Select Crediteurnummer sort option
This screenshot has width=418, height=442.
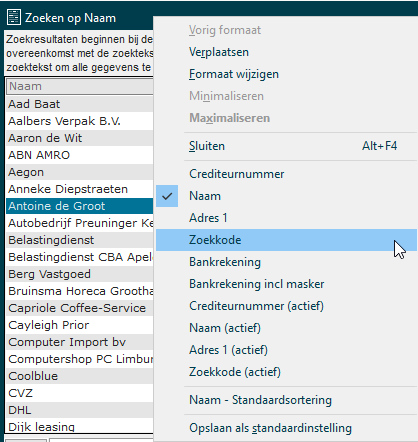click(x=286, y=174)
